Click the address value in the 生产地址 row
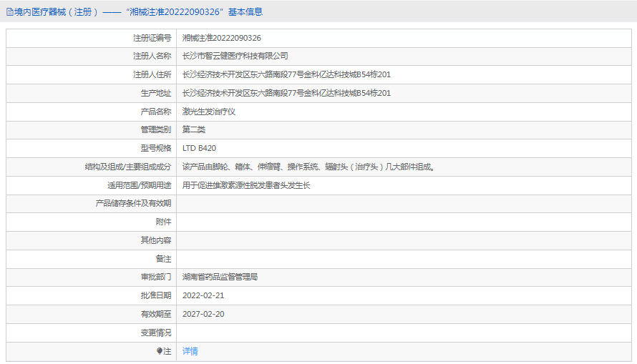Viewport: 637px width, 364px height. pyautogui.click(x=286, y=93)
